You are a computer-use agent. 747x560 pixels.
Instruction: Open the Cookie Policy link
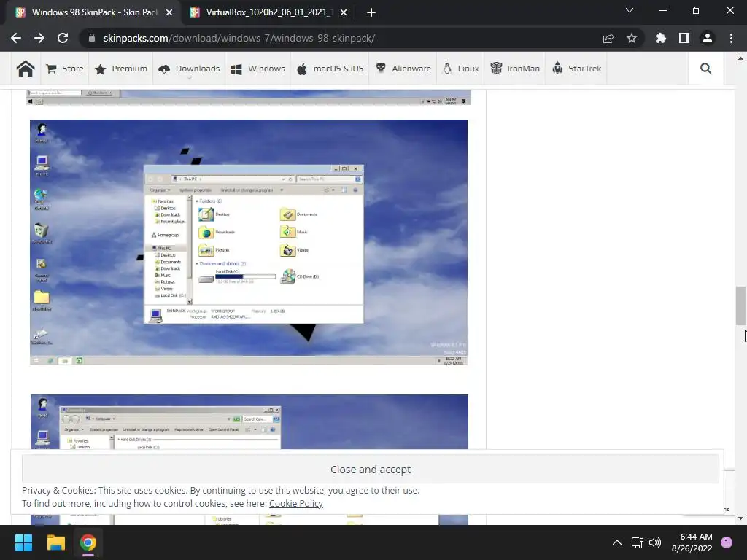coord(296,503)
